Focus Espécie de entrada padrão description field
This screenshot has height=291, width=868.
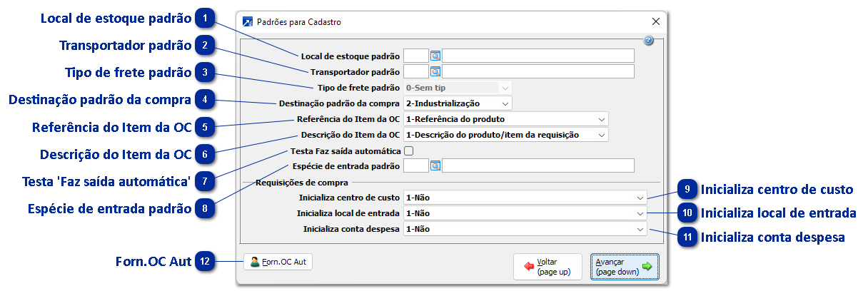click(x=538, y=166)
